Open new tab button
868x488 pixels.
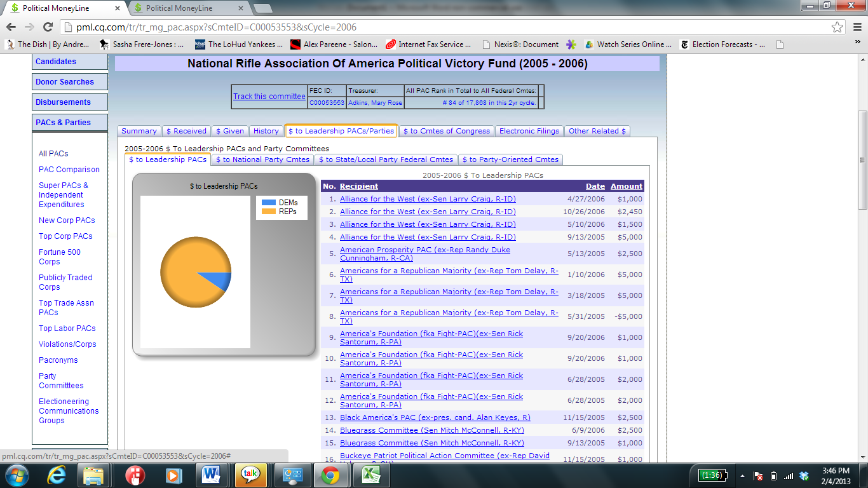[x=262, y=8]
